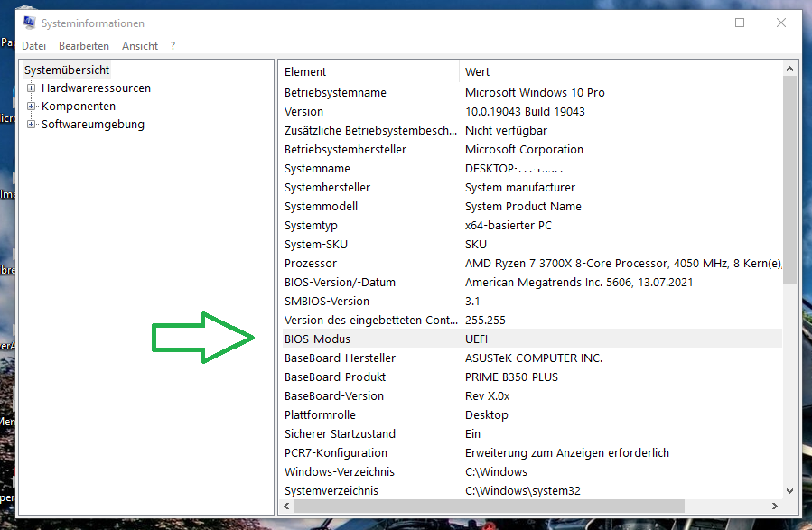Select the Sicherer Startzustand row

[532, 434]
